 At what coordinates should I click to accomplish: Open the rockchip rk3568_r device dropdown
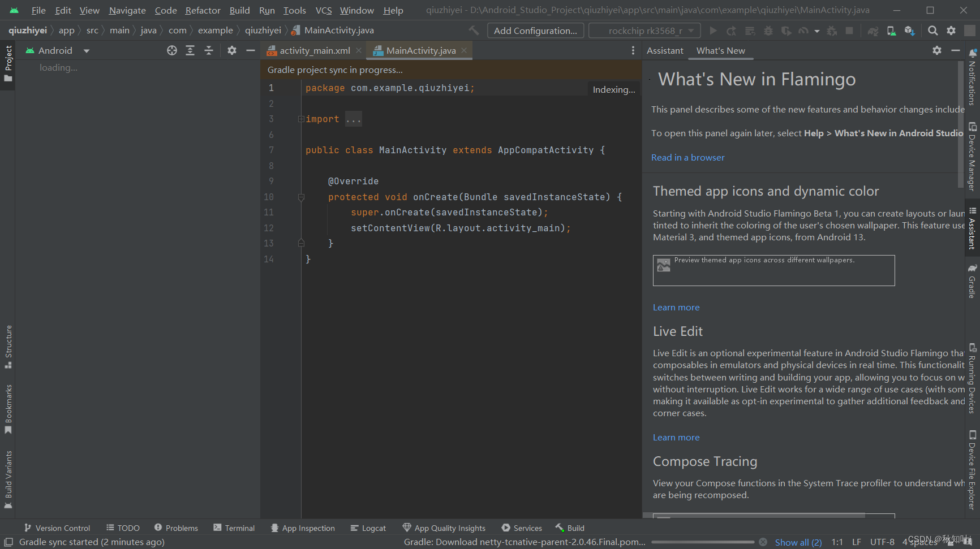644,31
